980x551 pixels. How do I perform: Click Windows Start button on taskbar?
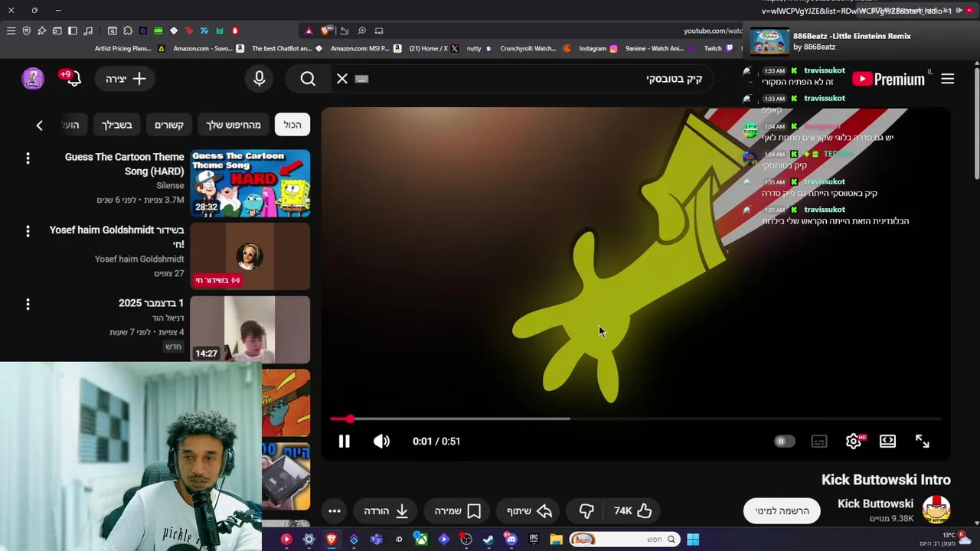[x=693, y=540]
